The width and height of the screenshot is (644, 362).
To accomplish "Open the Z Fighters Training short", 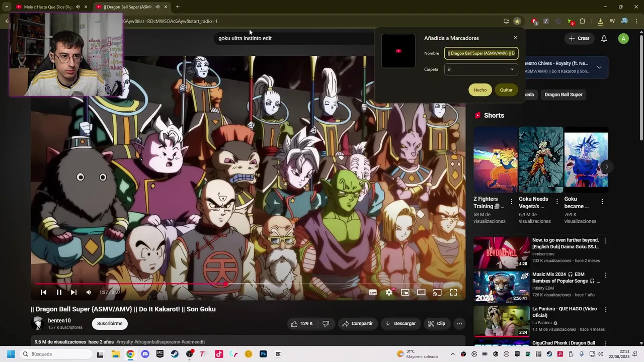I will [495, 160].
